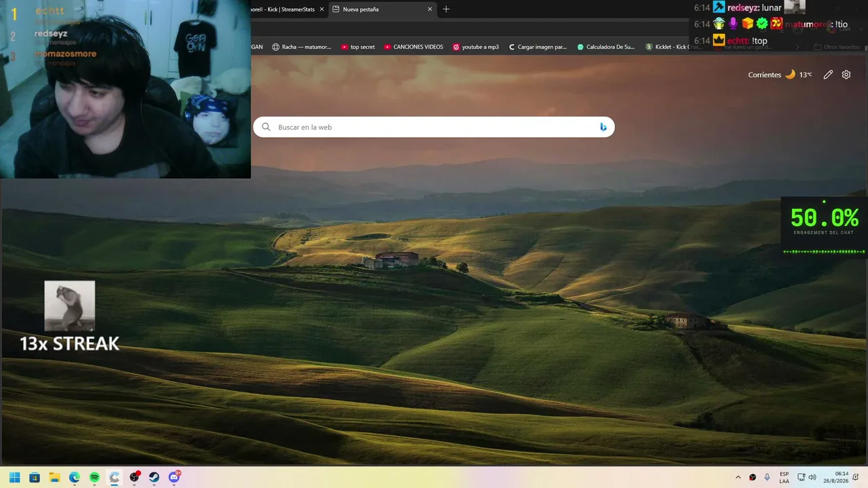Switch to the Kick StreamerStats tab
The width and height of the screenshot is (868, 488).
coord(283,9)
